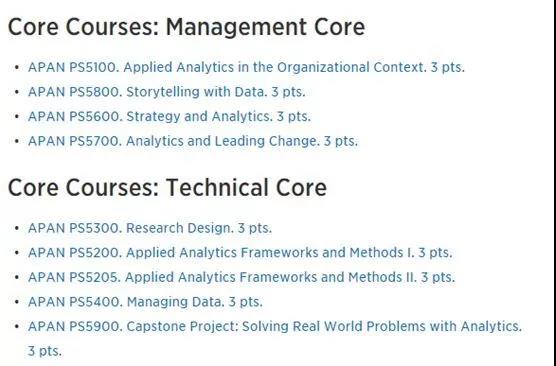This screenshot has width=556, height=366.
Task: Click the wrapped '3 pts.' text under Capstone
Action: tap(45, 351)
